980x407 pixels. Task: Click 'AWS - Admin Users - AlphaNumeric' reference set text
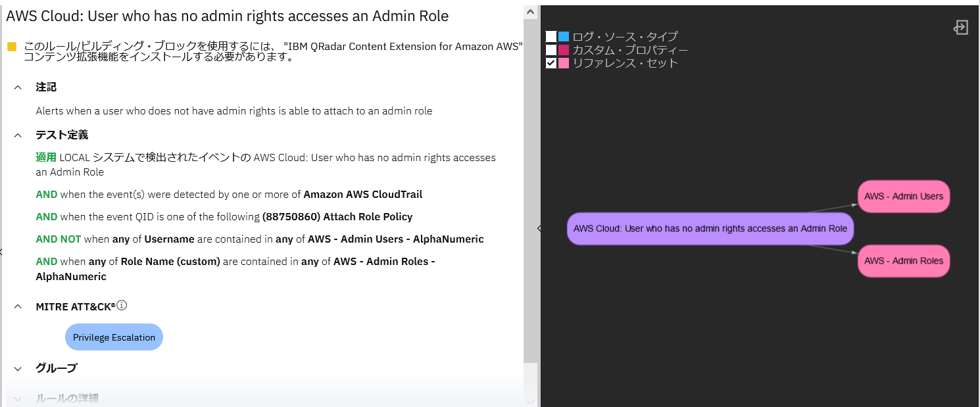point(395,239)
